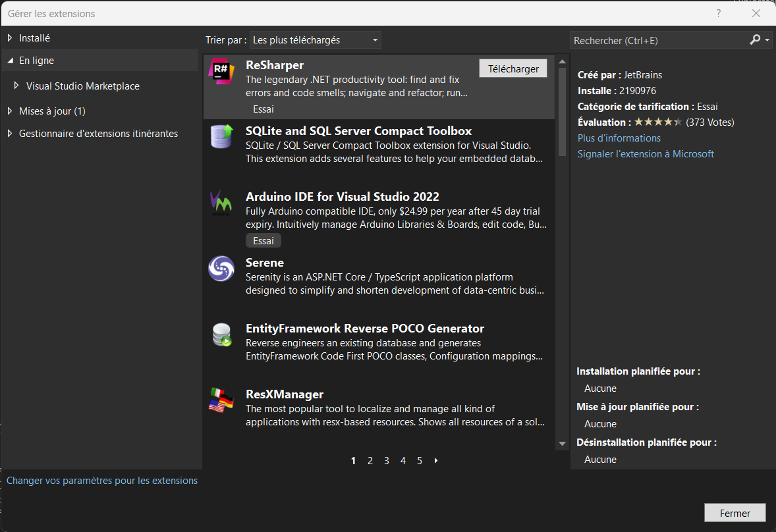This screenshot has width=776, height=532.
Task: Click the EntityFramework Reverse POCO Generator icon
Action: [x=222, y=334]
